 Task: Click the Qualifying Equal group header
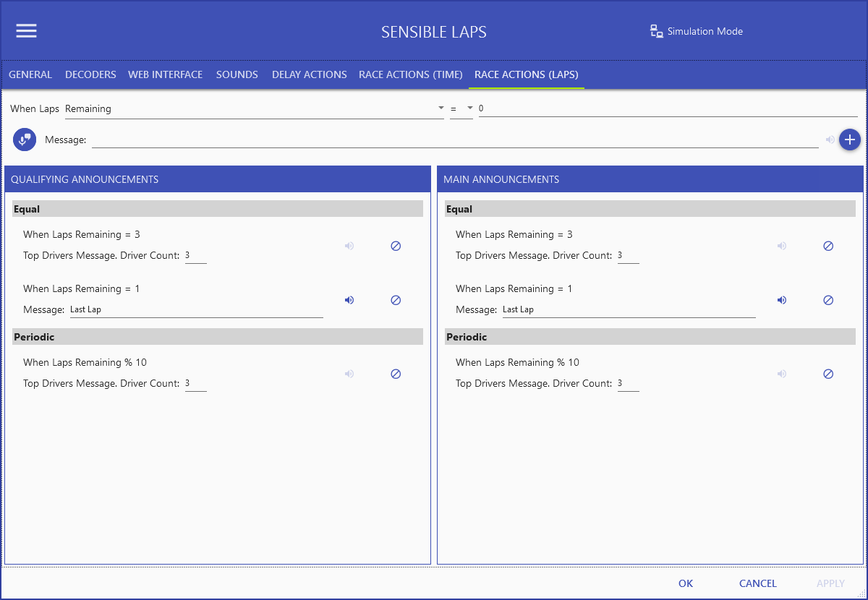[218, 209]
